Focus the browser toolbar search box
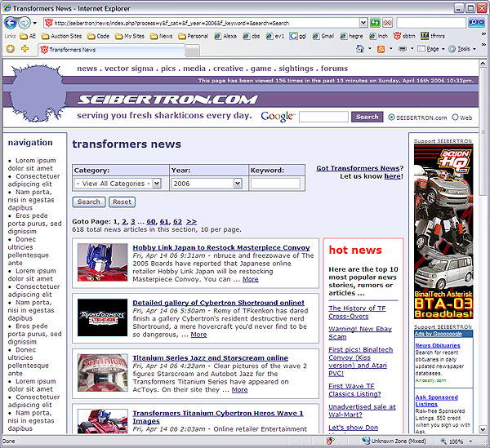Screen dimensions: 490x448 [x=431, y=23]
